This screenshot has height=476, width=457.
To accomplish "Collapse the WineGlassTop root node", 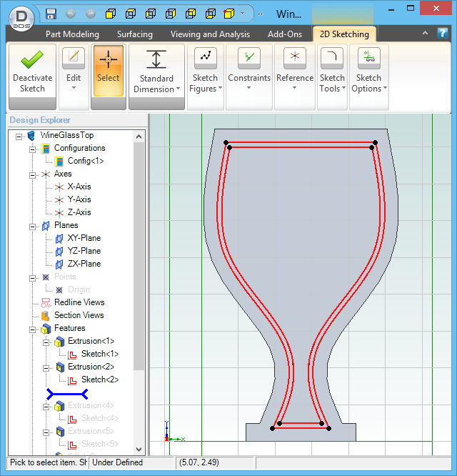I will 19,137.
